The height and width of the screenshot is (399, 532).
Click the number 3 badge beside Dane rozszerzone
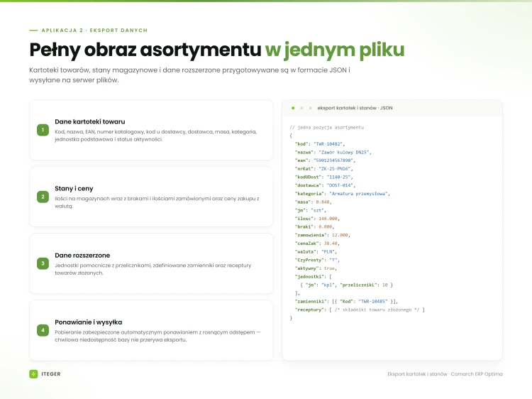tap(43, 263)
